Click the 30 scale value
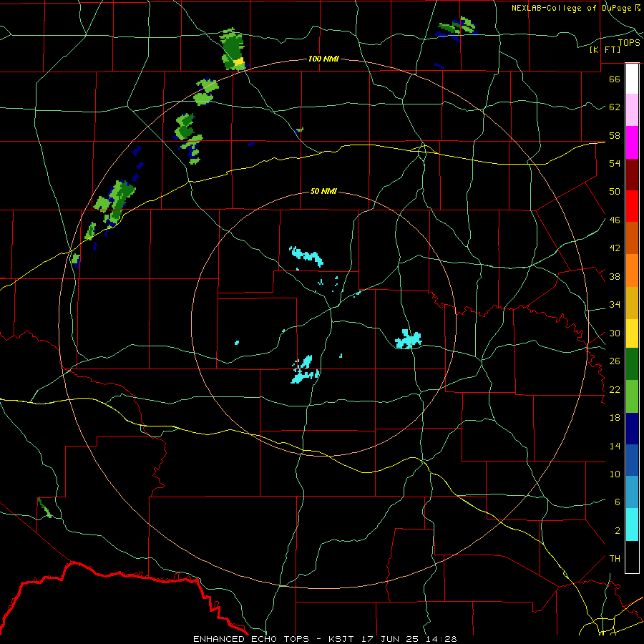 (615, 333)
